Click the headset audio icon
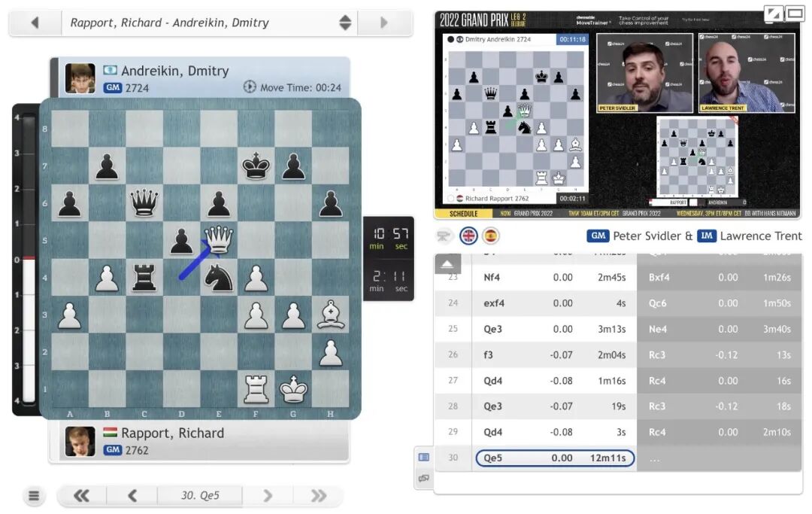The image size is (812, 514). (444, 236)
